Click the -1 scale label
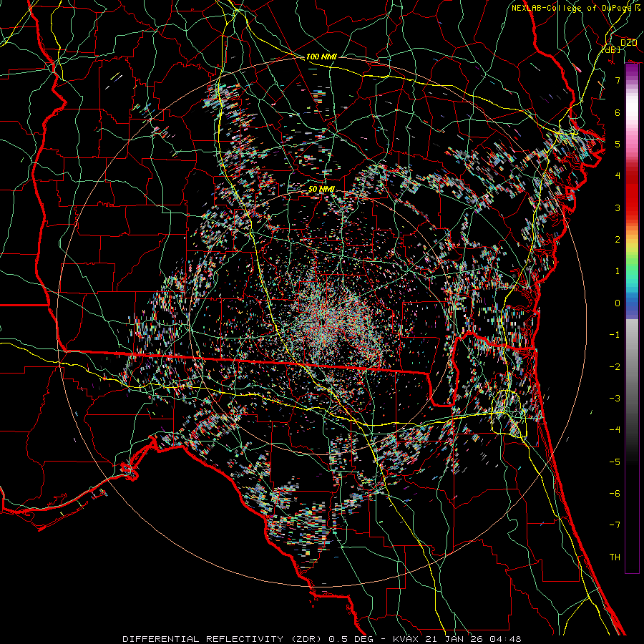 (615, 335)
